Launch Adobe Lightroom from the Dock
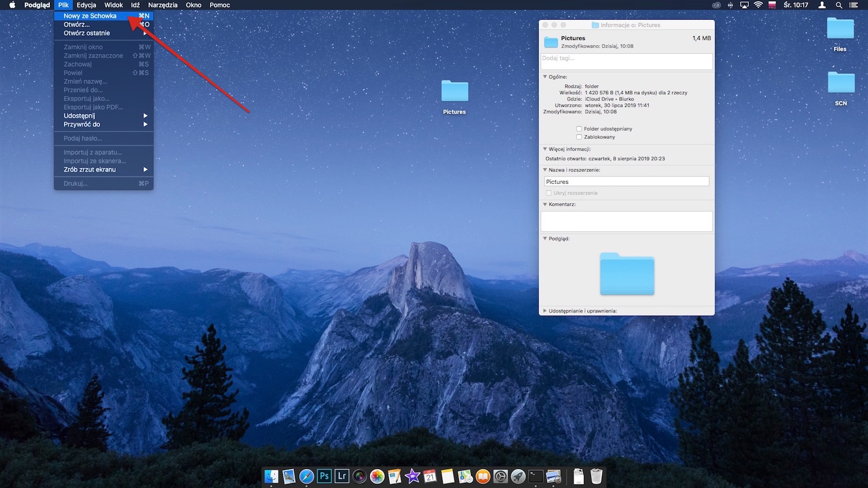Image resolution: width=868 pixels, height=488 pixels. (341, 476)
